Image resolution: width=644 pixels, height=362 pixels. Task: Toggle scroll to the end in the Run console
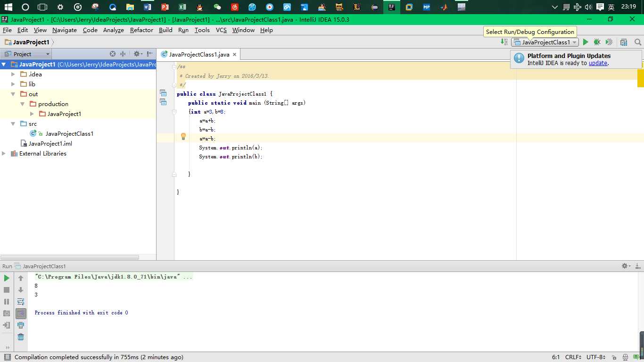tap(21, 313)
